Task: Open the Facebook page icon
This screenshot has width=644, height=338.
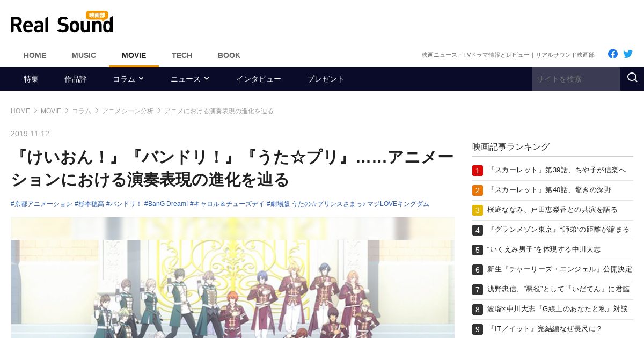Action: [x=613, y=54]
